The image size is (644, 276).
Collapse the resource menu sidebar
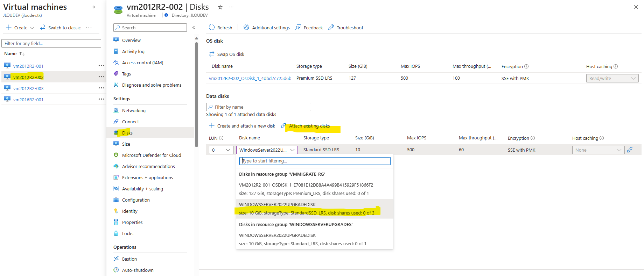point(194,28)
